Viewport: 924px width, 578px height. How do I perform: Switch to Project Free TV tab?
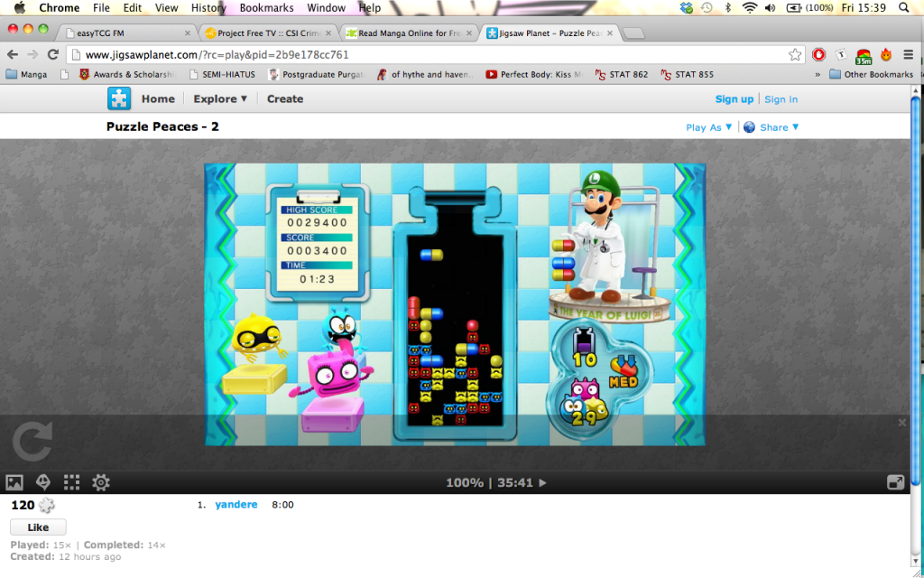point(268,33)
